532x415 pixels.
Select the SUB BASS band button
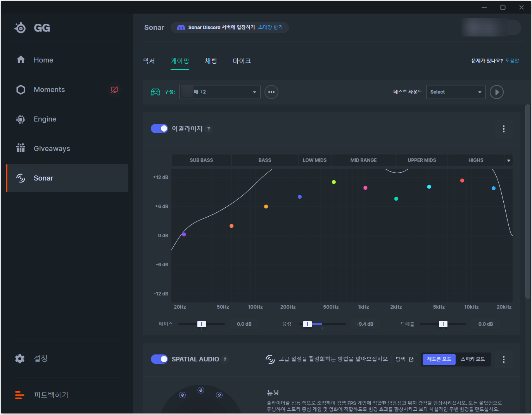pos(201,160)
